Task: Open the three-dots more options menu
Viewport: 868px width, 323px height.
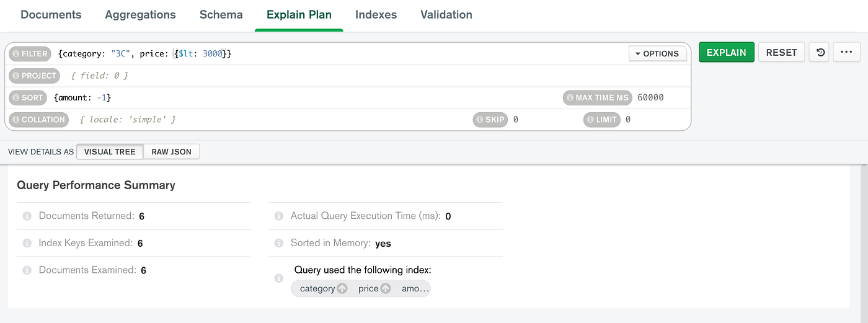Action: [846, 53]
